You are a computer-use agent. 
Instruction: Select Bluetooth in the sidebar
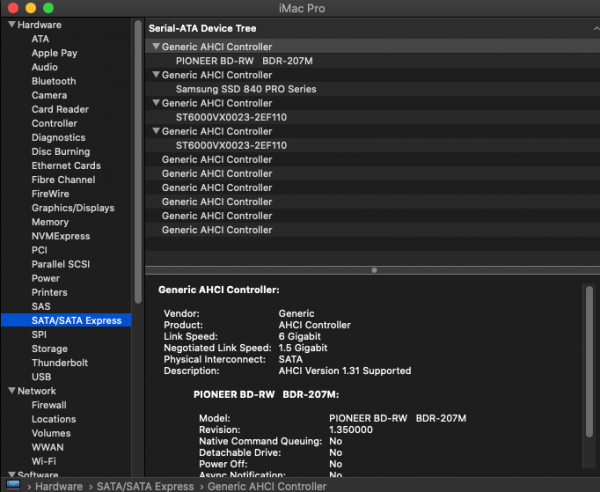[x=54, y=81]
